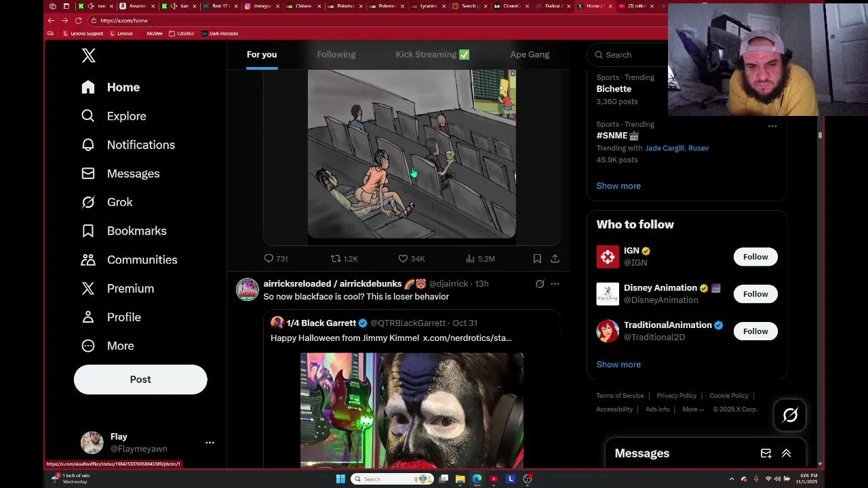The width and height of the screenshot is (868, 488).
Task: Open Terms of Service footer link
Action: 620,396
